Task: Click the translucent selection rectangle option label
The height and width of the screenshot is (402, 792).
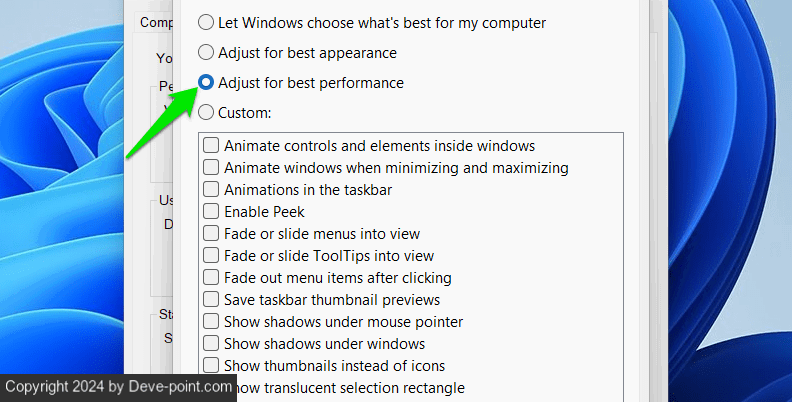Action: 350,388
